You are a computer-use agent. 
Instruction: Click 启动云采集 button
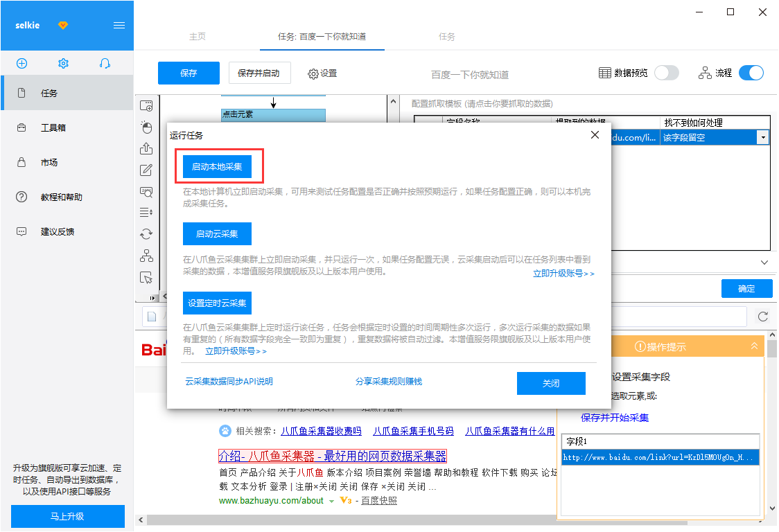[217, 233]
